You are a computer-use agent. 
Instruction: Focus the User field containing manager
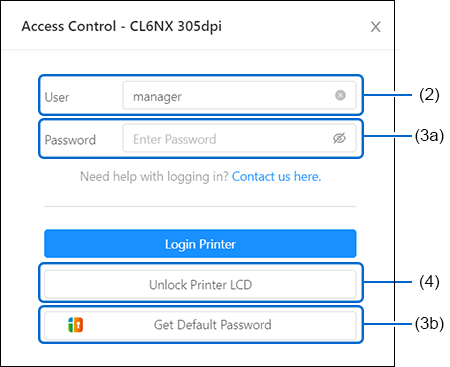pyautogui.click(x=239, y=96)
